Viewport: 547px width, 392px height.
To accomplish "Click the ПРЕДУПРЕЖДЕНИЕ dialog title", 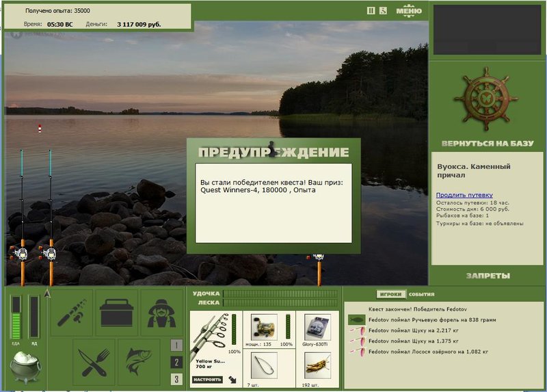I will (273, 152).
